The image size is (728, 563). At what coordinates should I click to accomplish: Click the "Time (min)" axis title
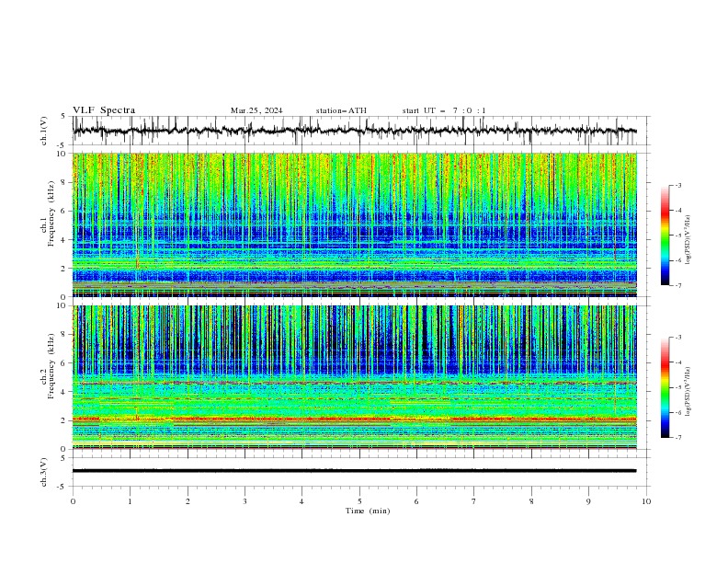pos(368,511)
